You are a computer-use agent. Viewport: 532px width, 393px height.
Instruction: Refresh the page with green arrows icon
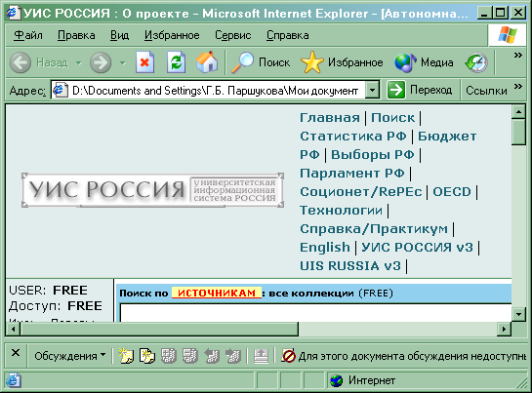pos(176,62)
